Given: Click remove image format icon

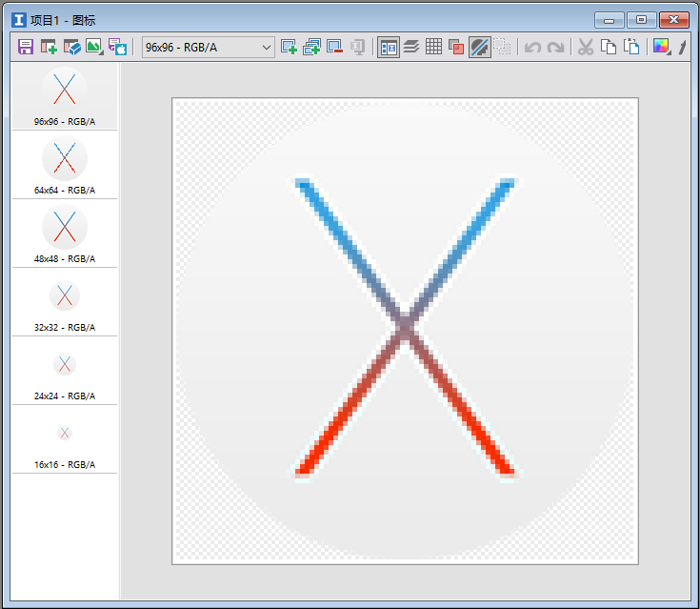Looking at the screenshot, I should pos(335,47).
